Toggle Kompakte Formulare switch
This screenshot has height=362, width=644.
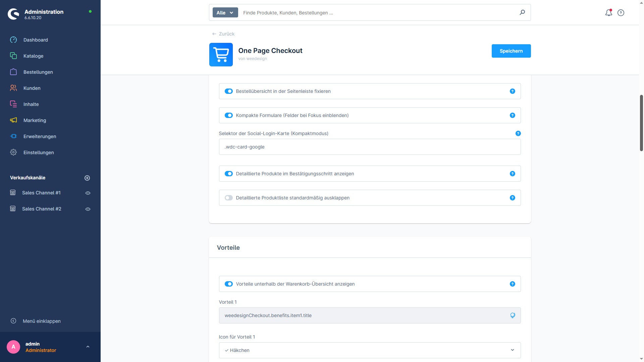point(229,115)
